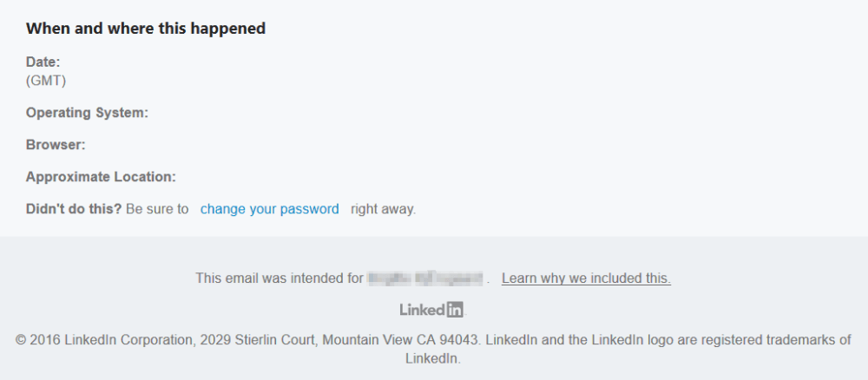Click the "right away." text after the link
The height and width of the screenshot is (380, 868).
coord(383,210)
